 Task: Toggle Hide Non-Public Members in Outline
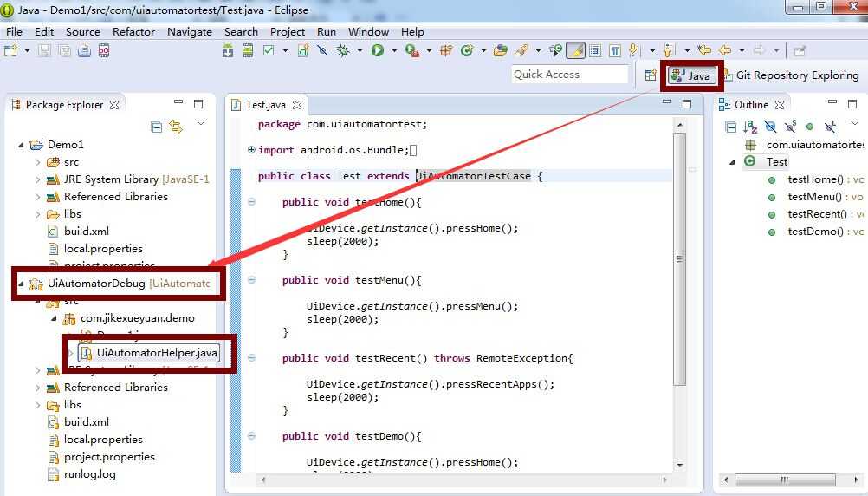pos(810,127)
